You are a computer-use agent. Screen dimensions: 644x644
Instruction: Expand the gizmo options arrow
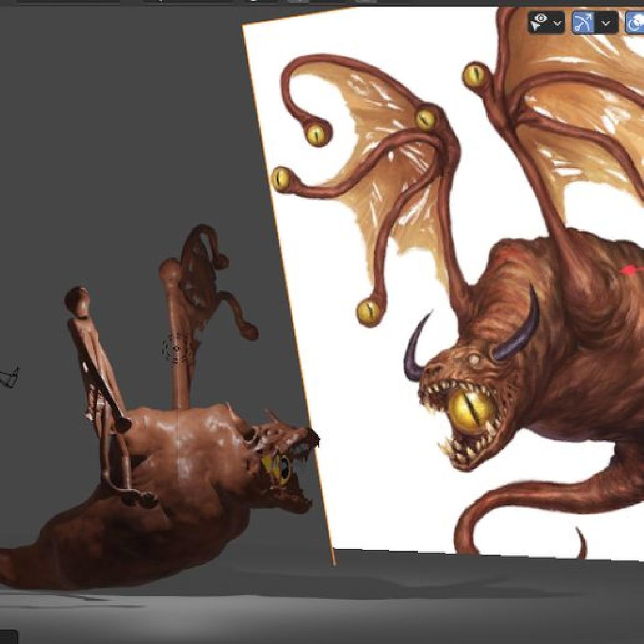coord(606,23)
